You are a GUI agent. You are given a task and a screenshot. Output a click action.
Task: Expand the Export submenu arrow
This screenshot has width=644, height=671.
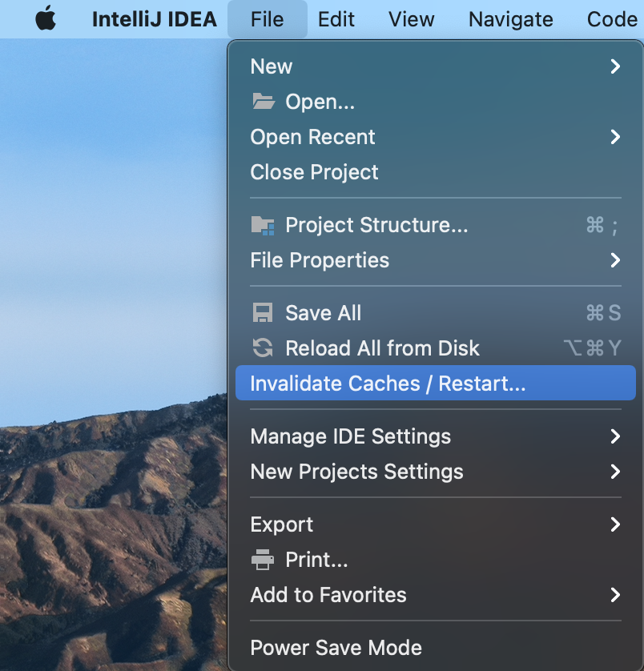pyautogui.click(x=615, y=524)
